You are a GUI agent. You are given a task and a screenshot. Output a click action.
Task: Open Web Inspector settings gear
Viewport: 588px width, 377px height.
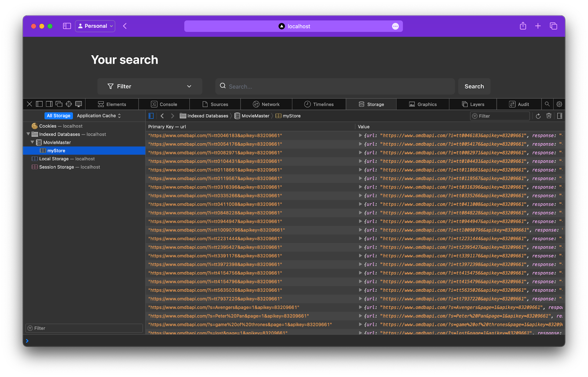pos(559,104)
